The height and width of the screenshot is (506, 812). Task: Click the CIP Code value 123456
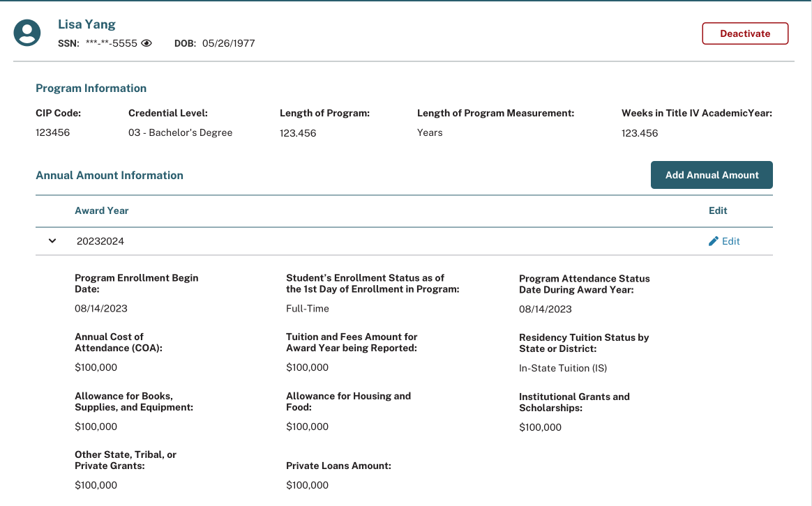pyautogui.click(x=53, y=132)
